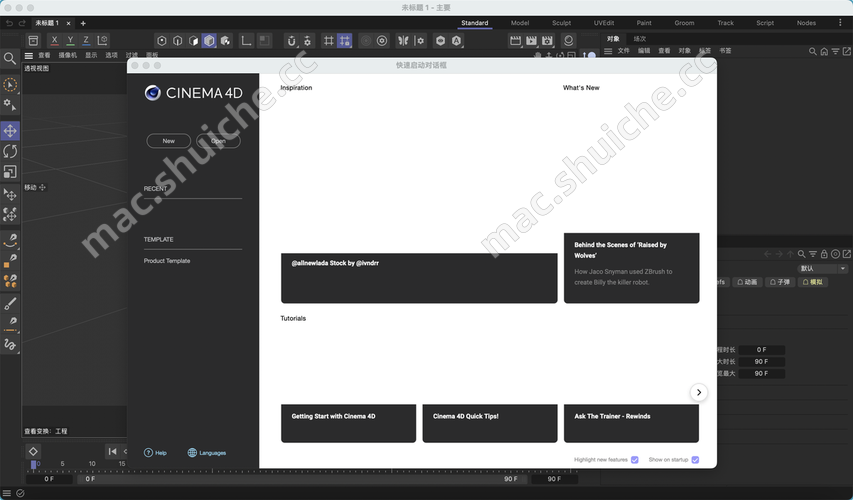Select the Move tool in left toolbar
Viewport: 853px width, 500px height.
click(x=10, y=131)
